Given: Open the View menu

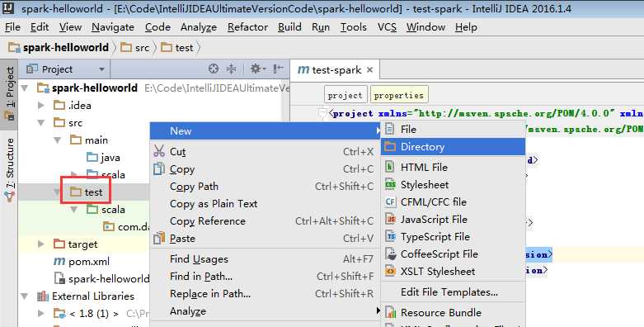Looking at the screenshot, I should click(70, 27).
